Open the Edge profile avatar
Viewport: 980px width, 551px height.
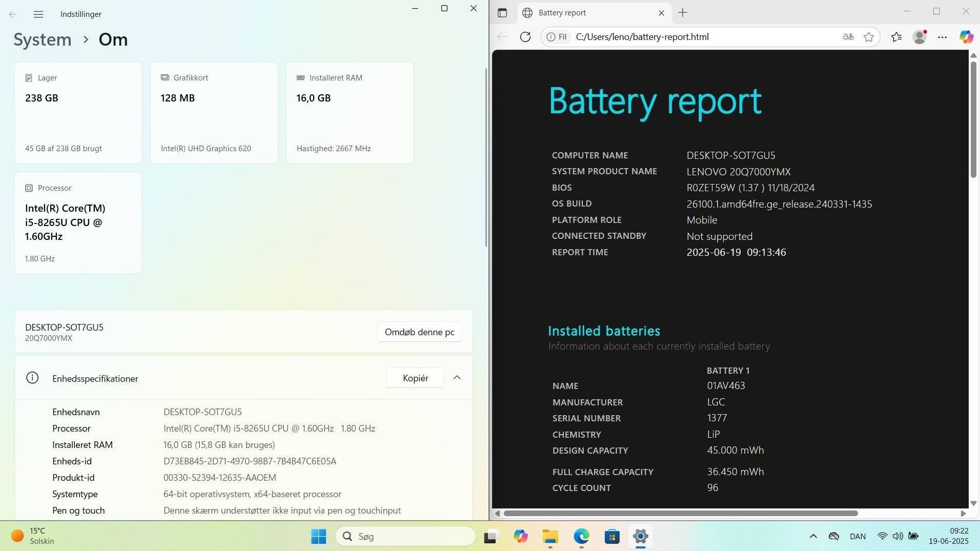coord(920,37)
